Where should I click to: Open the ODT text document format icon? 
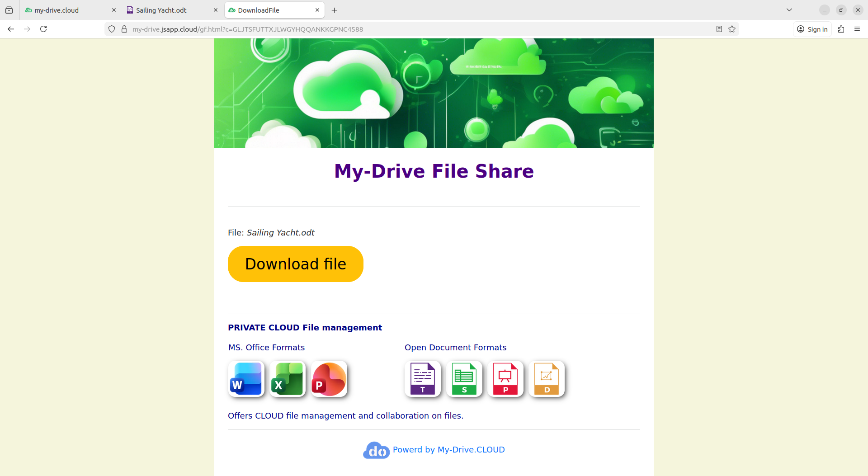click(x=422, y=379)
